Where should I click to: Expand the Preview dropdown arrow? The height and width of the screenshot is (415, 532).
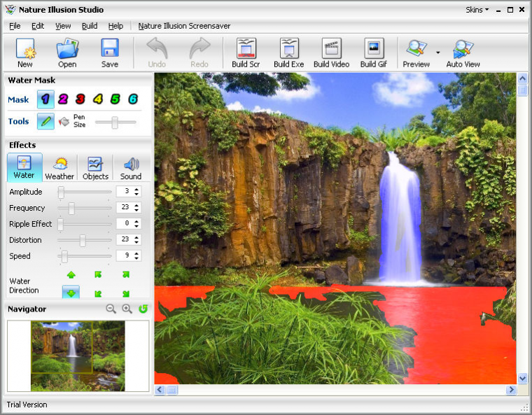(x=438, y=52)
